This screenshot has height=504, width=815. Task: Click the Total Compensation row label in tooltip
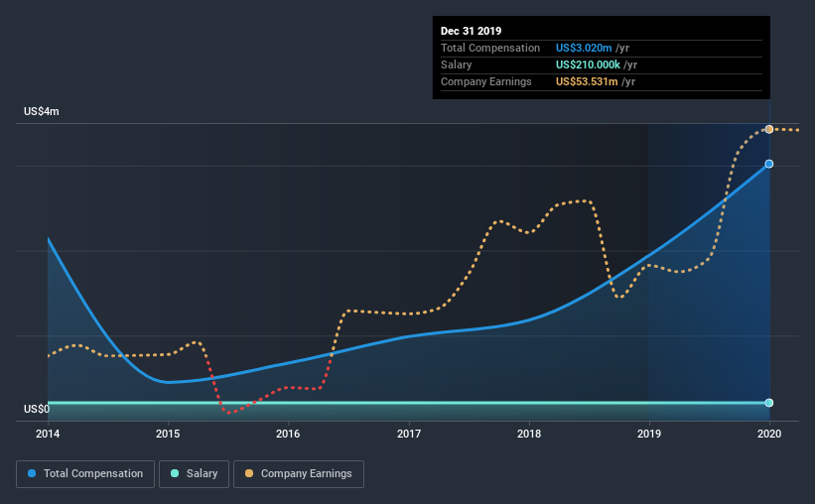point(490,48)
